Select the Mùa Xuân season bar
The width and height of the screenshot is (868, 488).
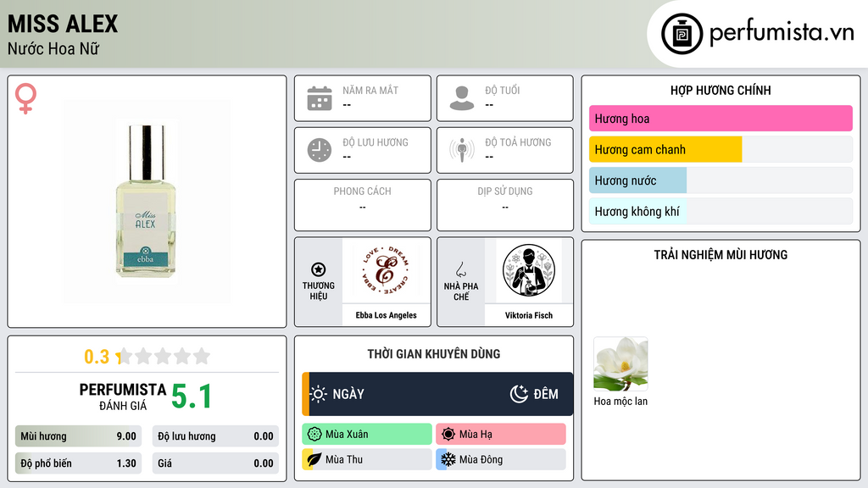367,435
